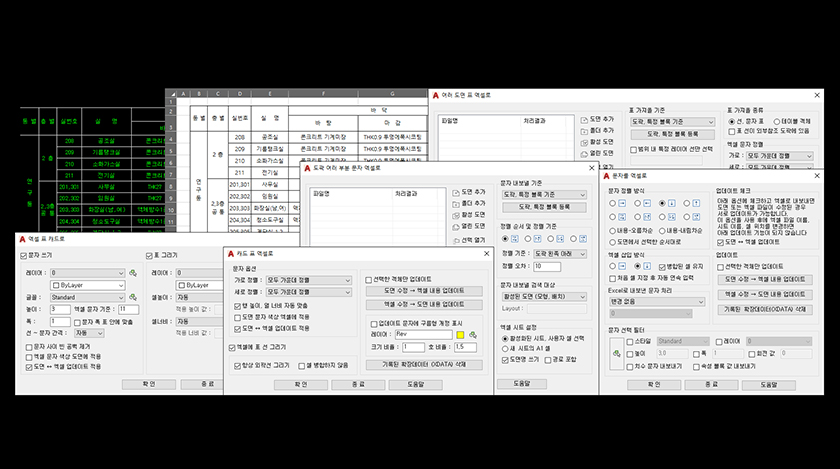Toggle 엑셀에 표 선 그리기 checkbox
Image resolution: width=840 pixels, height=469 pixels.
pyautogui.click(x=232, y=347)
